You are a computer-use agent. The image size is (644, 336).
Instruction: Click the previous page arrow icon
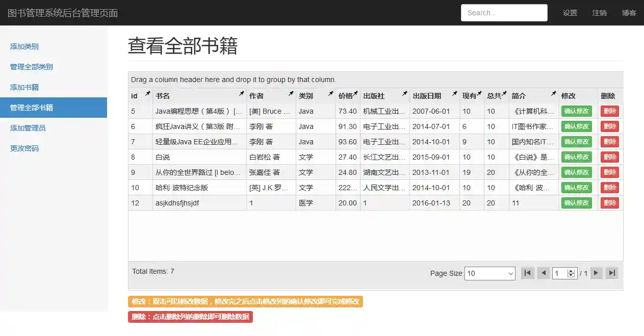click(543, 273)
